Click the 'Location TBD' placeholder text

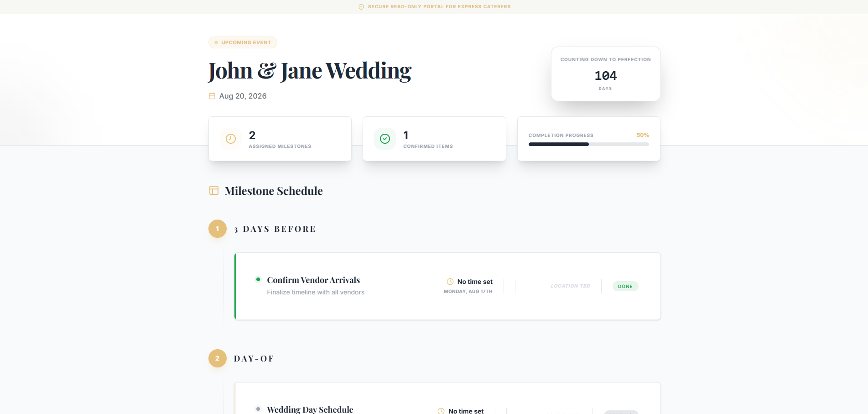(x=570, y=286)
